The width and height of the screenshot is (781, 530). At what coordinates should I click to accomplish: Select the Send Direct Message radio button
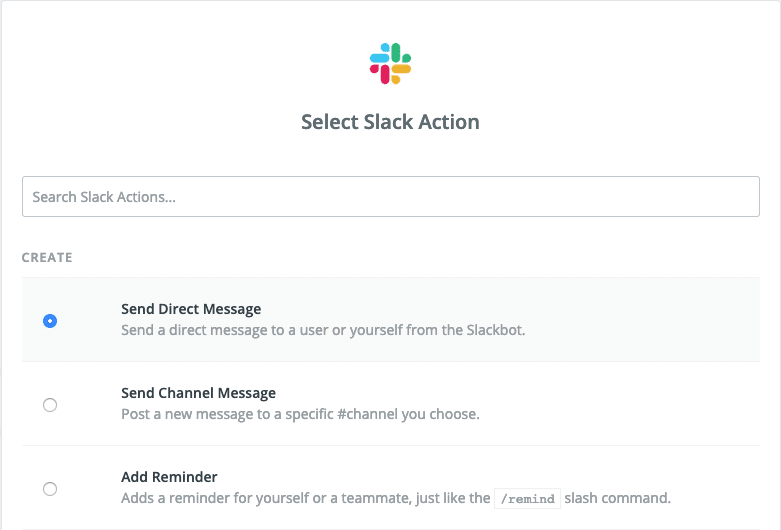click(50, 321)
